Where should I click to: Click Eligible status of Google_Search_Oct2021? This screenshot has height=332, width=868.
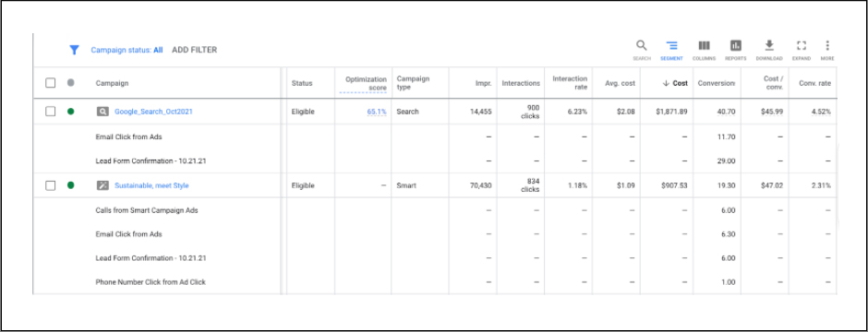tap(303, 112)
